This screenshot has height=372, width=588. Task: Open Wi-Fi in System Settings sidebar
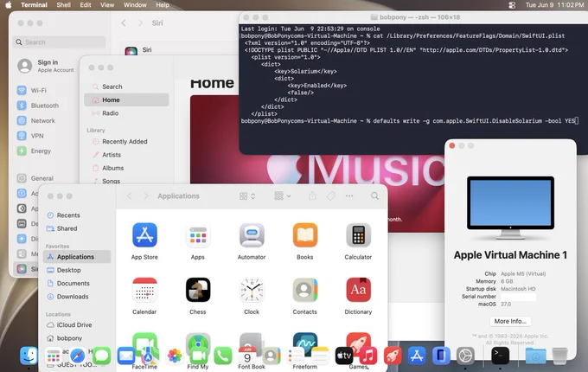tap(31, 90)
